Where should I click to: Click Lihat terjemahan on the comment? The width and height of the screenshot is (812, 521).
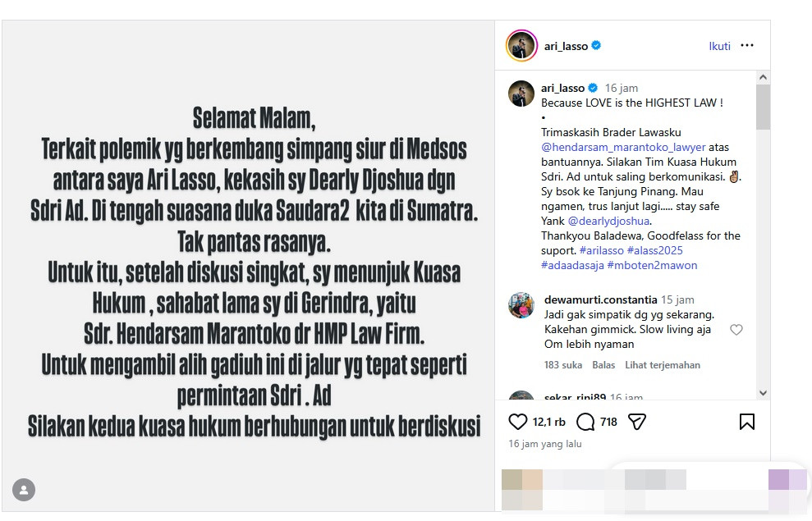pos(663,365)
